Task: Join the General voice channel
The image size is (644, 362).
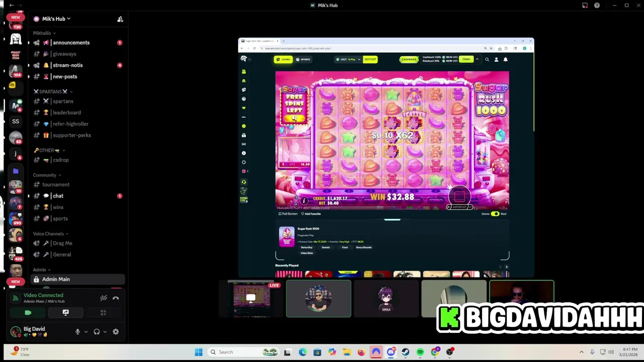Action: pos(77,254)
